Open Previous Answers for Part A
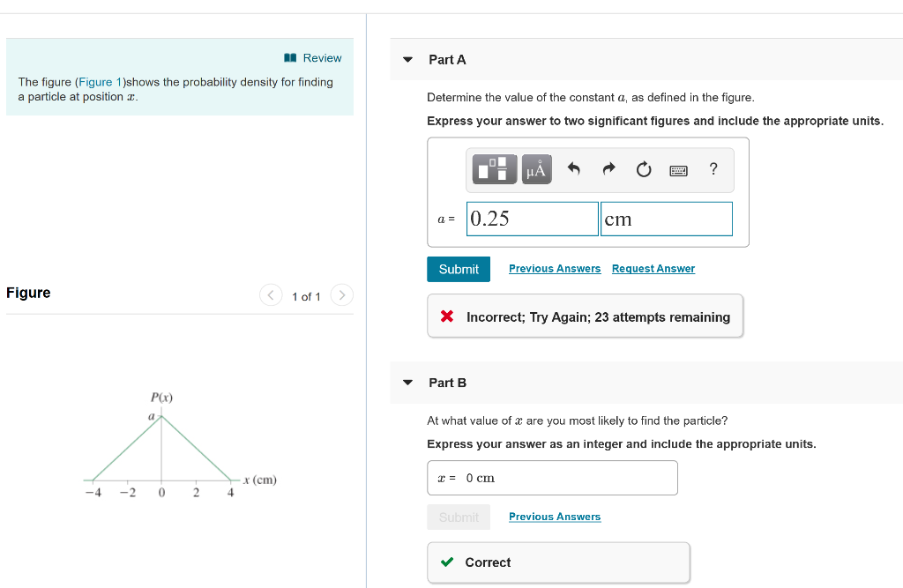This screenshot has height=588, width=903. [555, 268]
